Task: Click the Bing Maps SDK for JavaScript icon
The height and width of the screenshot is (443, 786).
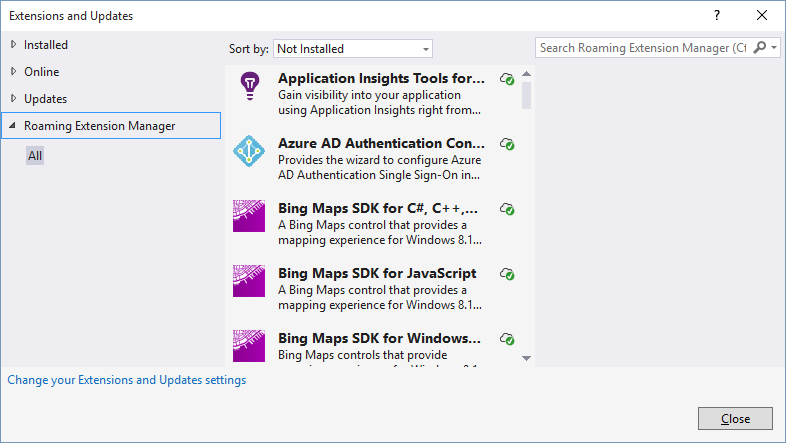Action: click(x=248, y=281)
